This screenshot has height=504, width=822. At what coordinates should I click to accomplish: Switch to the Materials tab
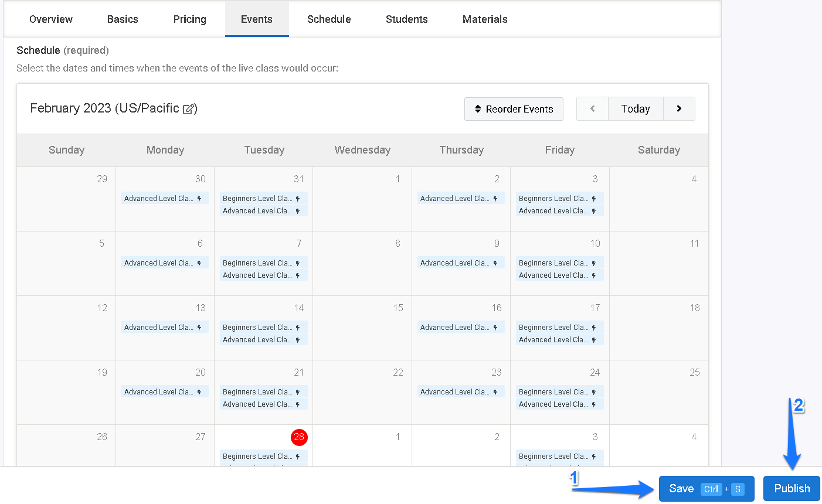coord(485,19)
